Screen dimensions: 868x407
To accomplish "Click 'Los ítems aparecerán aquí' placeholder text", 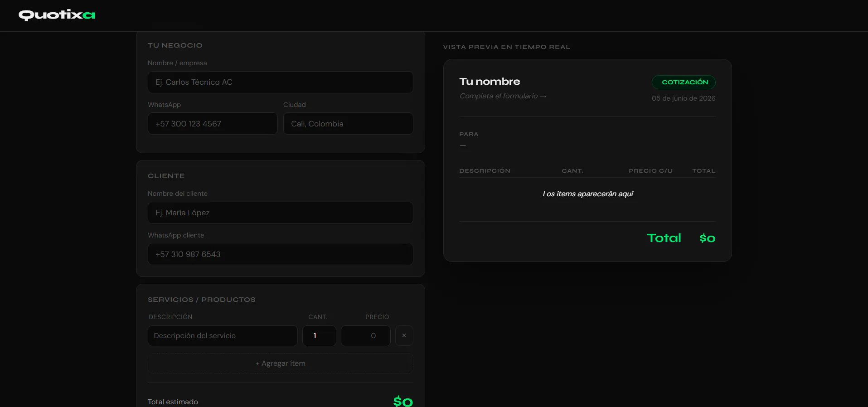I will 588,194.
